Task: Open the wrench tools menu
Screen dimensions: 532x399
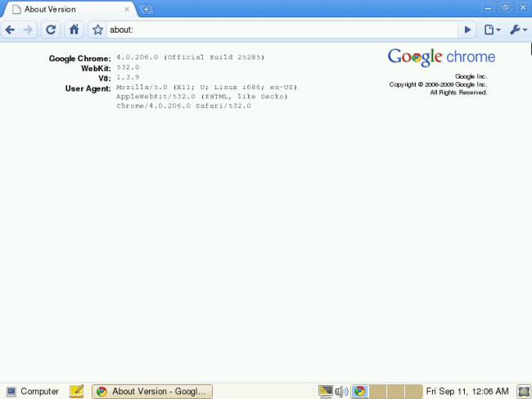Action: click(x=518, y=29)
